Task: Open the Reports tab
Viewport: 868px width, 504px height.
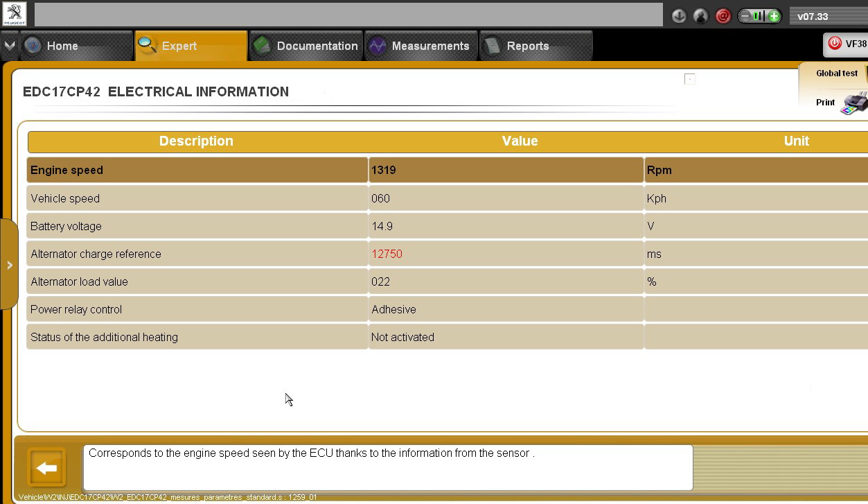Action: 536,46
